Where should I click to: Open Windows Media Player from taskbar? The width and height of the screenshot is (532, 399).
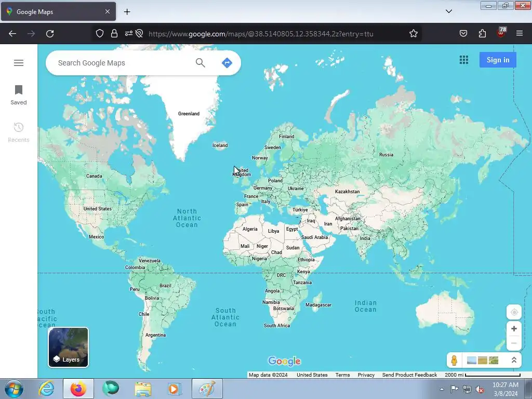point(174,389)
